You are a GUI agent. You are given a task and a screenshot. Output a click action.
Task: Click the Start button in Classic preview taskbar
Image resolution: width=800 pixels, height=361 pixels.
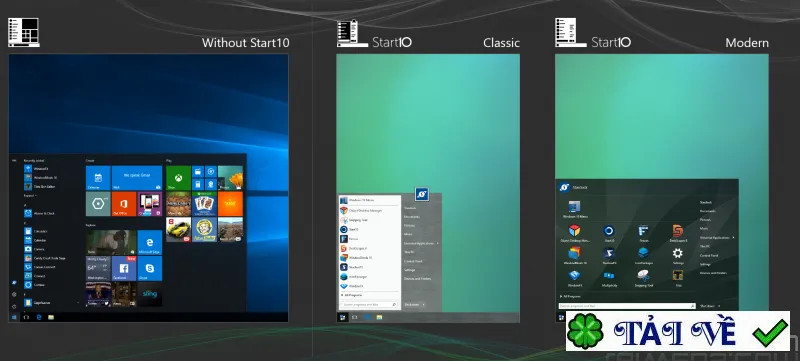click(x=342, y=317)
